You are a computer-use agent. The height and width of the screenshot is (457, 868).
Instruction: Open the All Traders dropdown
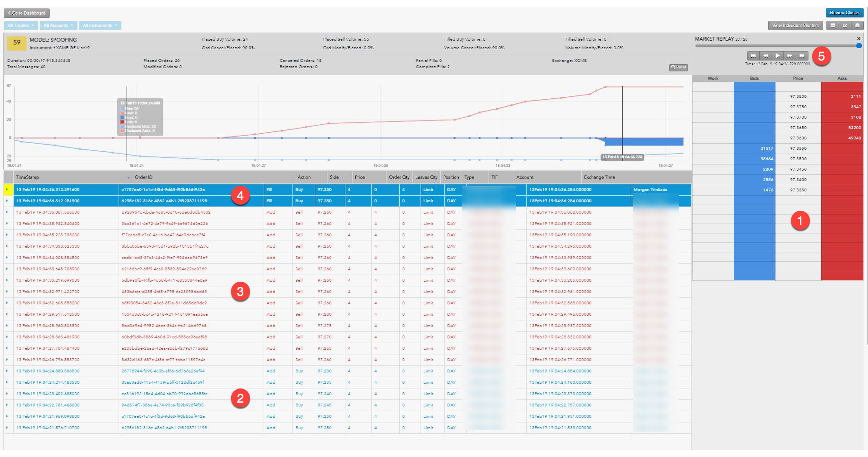tap(21, 26)
